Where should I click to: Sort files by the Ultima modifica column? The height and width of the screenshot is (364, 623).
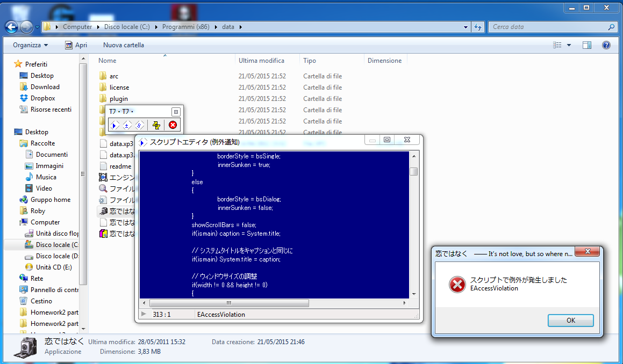tap(261, 61)
